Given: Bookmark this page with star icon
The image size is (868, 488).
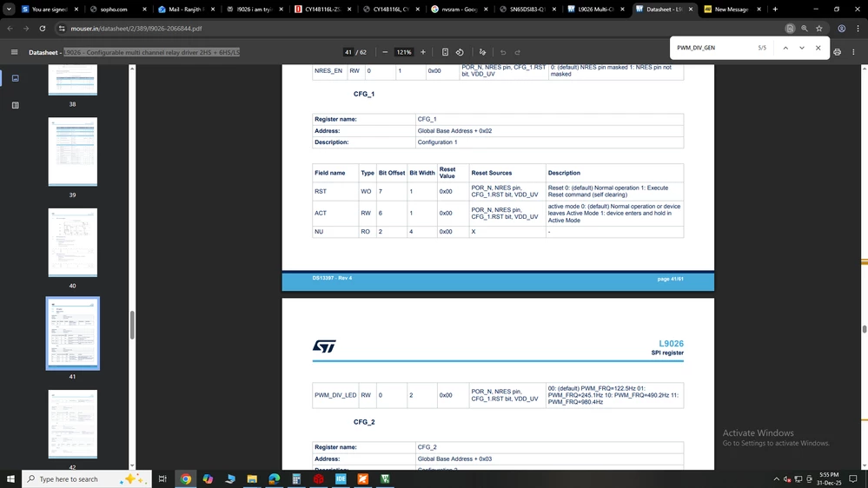Looking at the screenshot, I should point(819,28).
